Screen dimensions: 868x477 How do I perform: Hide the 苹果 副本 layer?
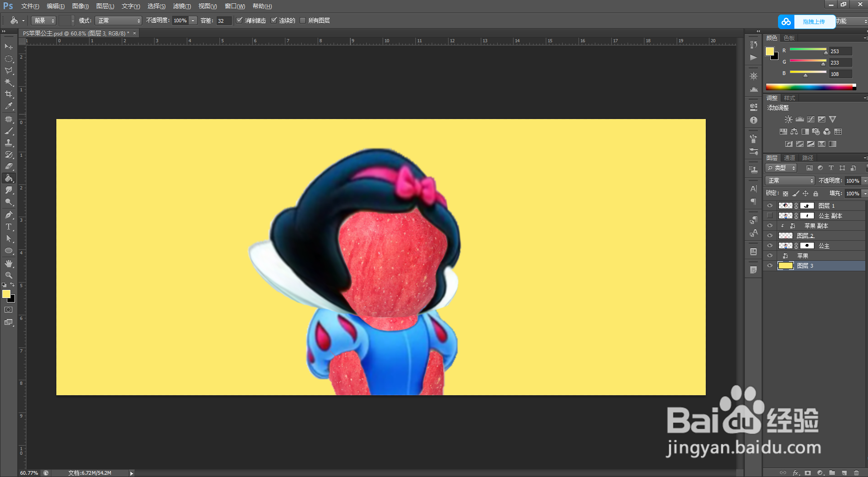pyautogui.click(x=770, y=226)
